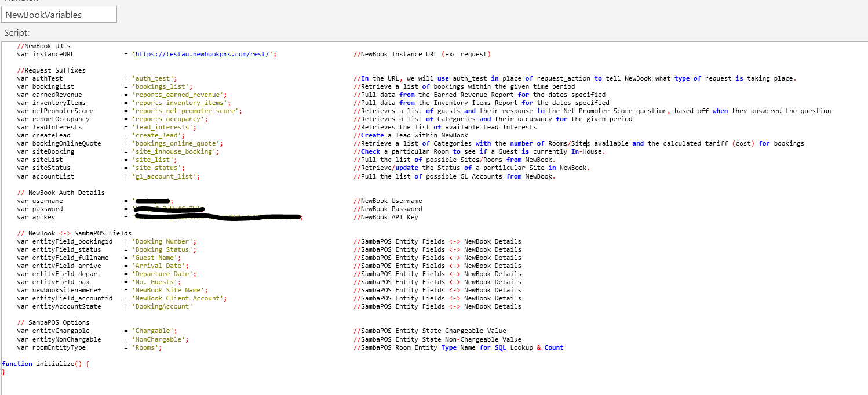Image resolution: width=868 pixels, height=395 pixels.
Task: Click the 'NewBook Client Account' string value
Action: [x=178, y=298]
